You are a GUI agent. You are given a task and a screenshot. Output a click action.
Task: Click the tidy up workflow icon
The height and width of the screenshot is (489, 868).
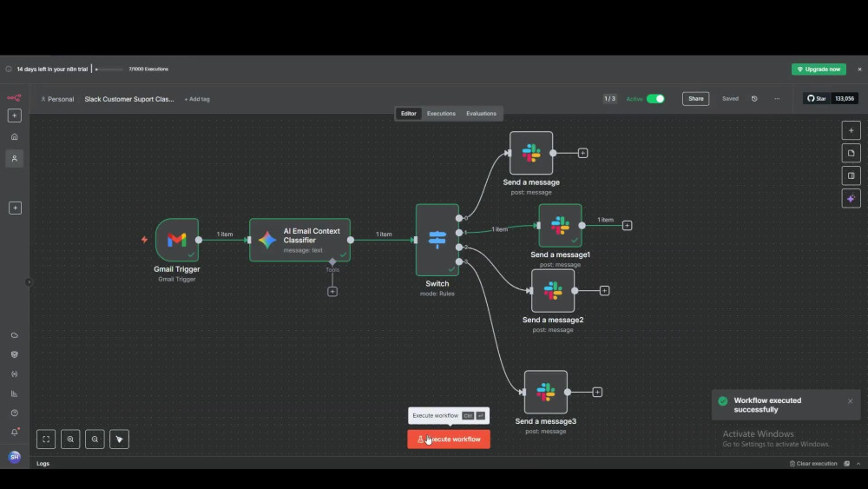tap(119, 439)
